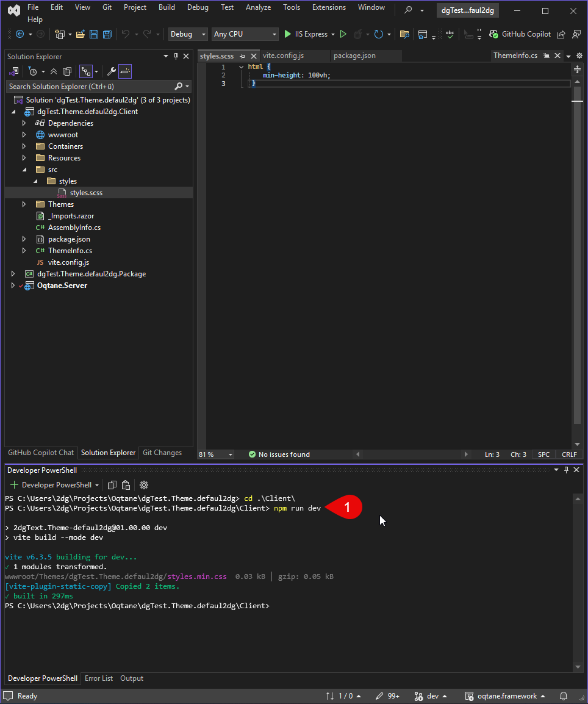The image size is (588, 704).
Task: Expand the dgTest.Theme.defaul2dg.Package project
Action: [x=13, y=273]
